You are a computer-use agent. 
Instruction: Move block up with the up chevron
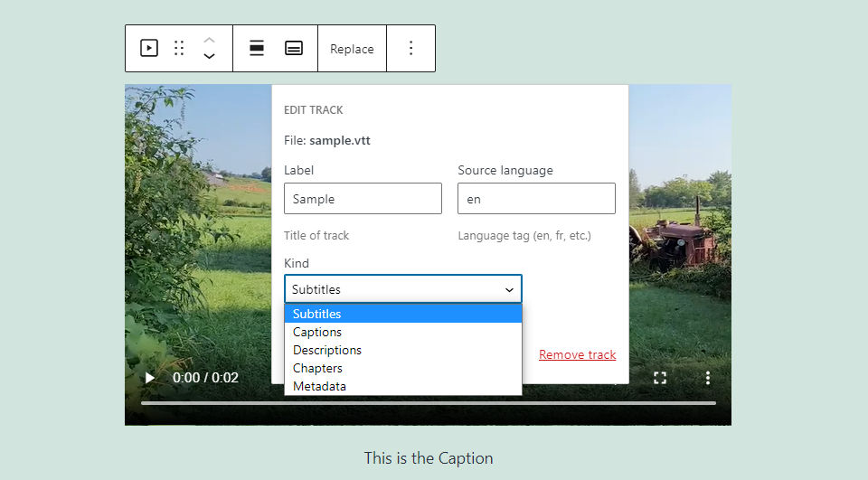(x=209, y=40)
